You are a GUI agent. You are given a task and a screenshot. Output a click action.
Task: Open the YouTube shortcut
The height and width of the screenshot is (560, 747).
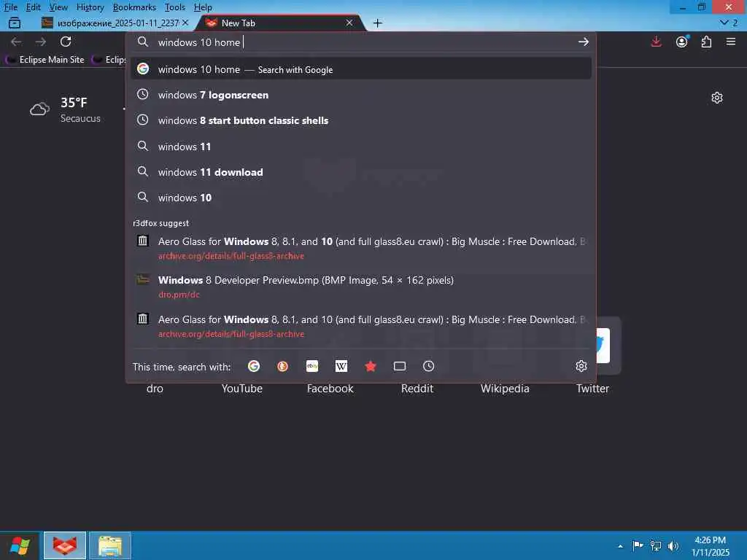[242, 389]
